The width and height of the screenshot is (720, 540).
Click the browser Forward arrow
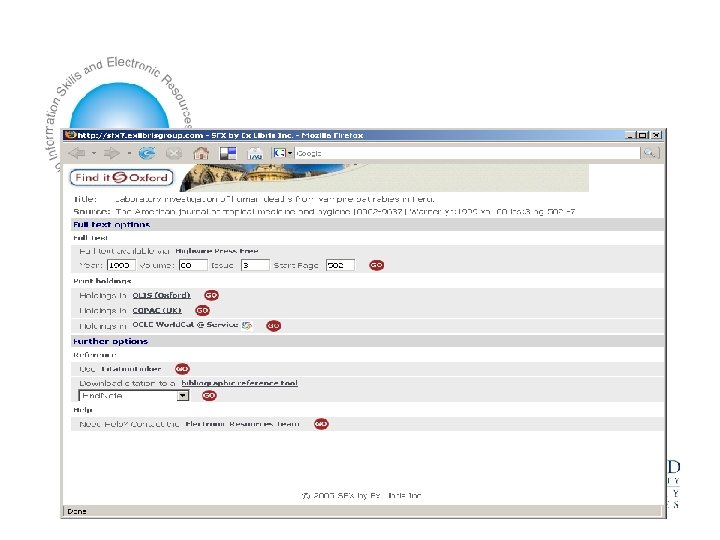click(112, 153)
